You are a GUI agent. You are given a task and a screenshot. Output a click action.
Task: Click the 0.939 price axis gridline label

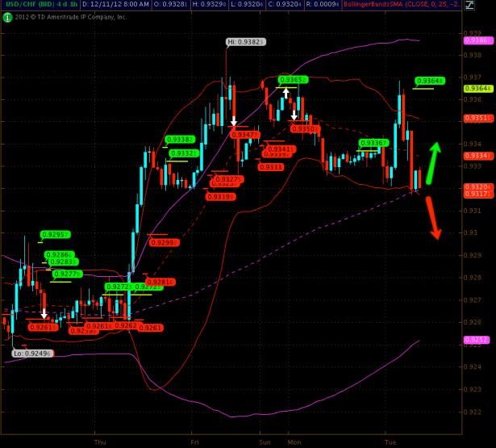473,33
